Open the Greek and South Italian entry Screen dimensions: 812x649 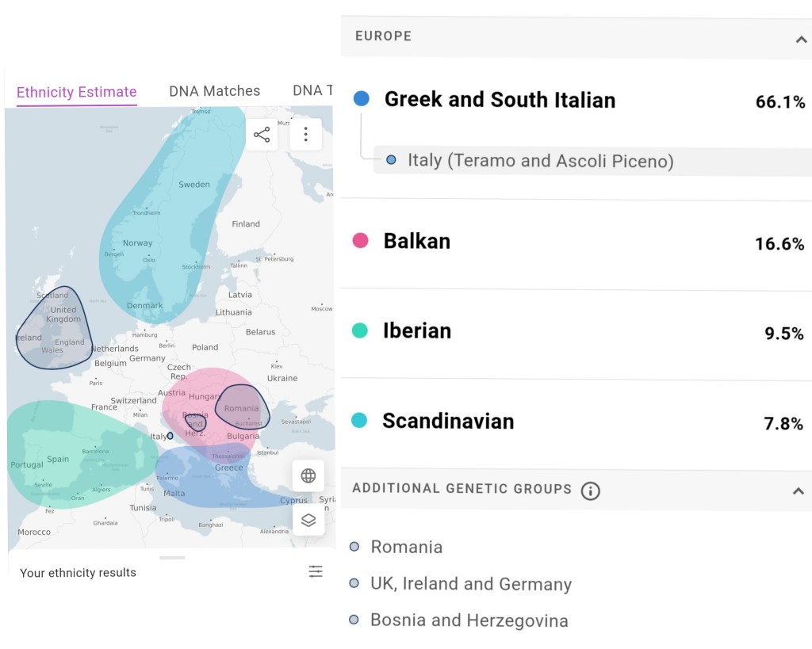click(x=500, y=100)
